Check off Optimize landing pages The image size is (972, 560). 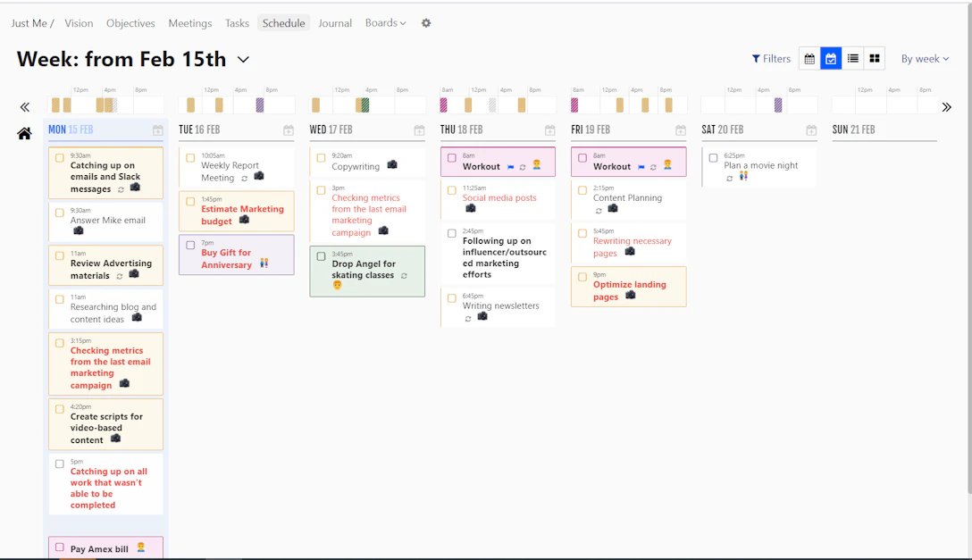coord(582,277)
